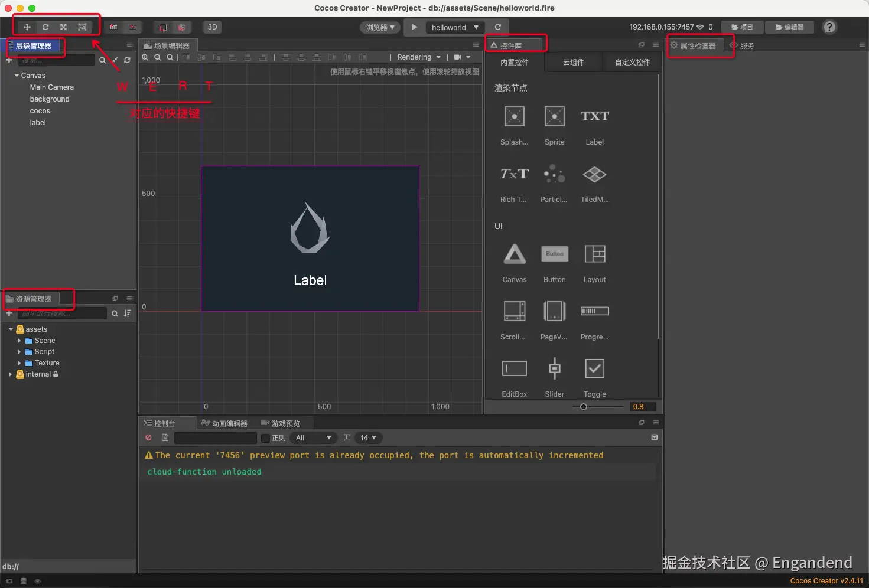Open console log type All dropdown
The width and height of the screenshot is (869, 588).
pyautogui.click(x=314, y=438)
